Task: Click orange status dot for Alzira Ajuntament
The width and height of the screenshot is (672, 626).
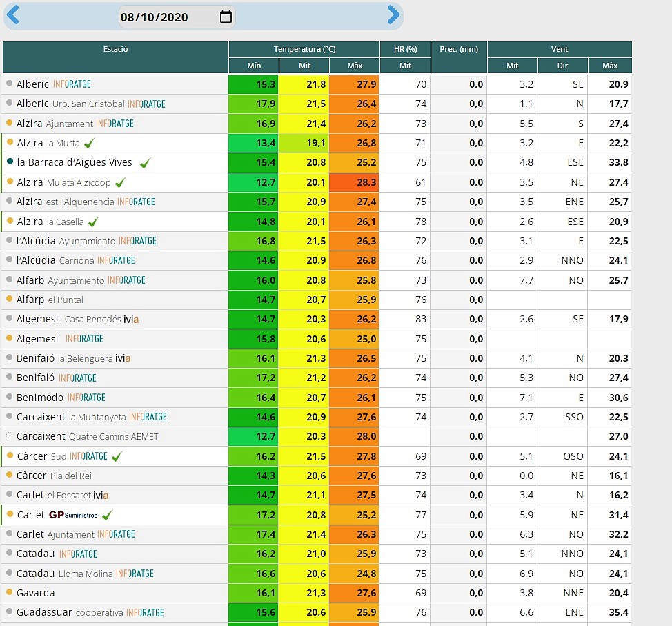Action: [9, 123]
